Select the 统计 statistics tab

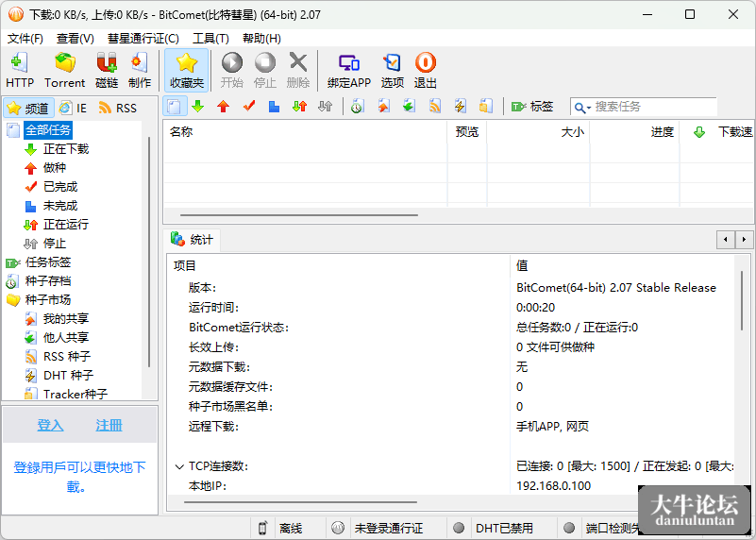pyautogui.click(x=193, y=240)
